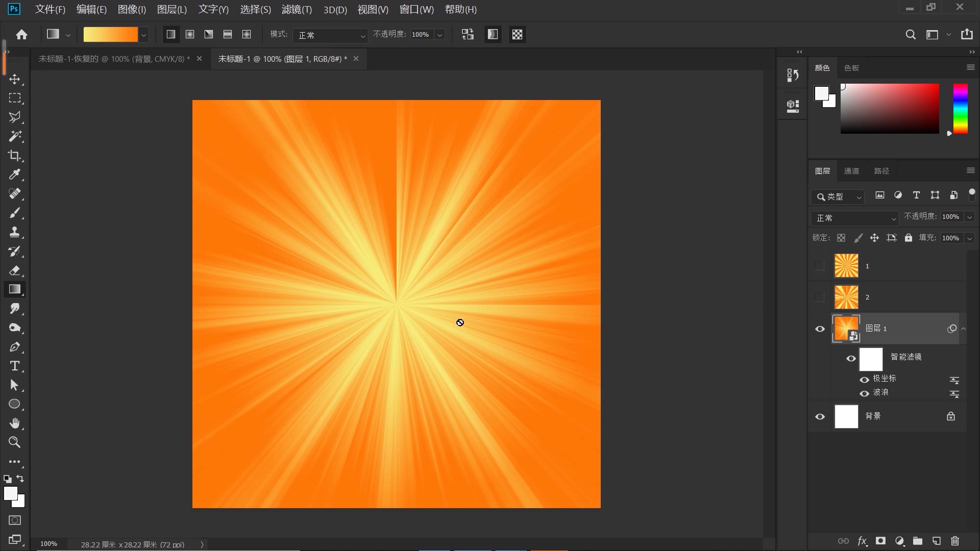Toggle the Reverse gradient option

(x=468, y=34)
